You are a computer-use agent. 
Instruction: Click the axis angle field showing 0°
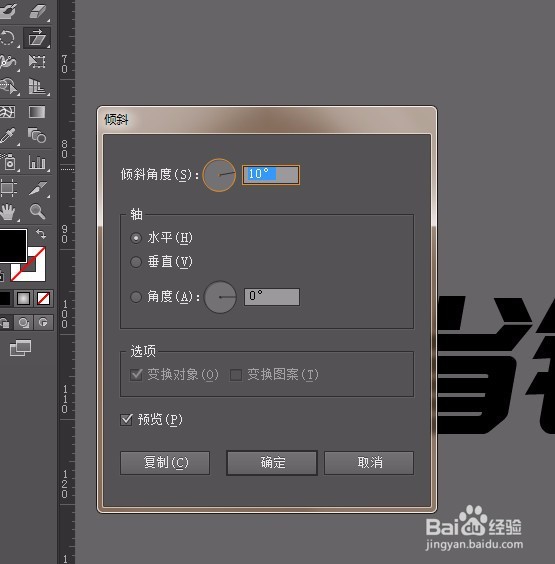pyautogui.click(x=272, y=297)
